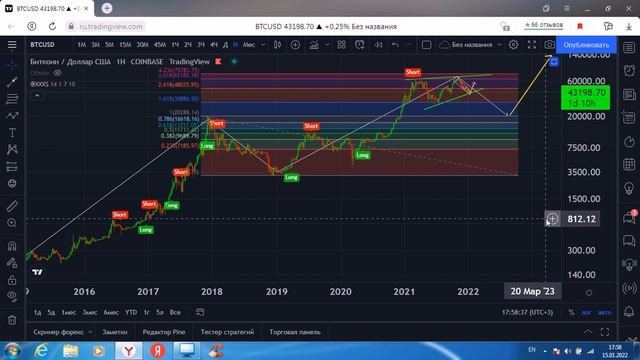Open the ideas lightbulb panel
Image resolution: width=640 pixels, height=360 pixels.
pos(629,188)
